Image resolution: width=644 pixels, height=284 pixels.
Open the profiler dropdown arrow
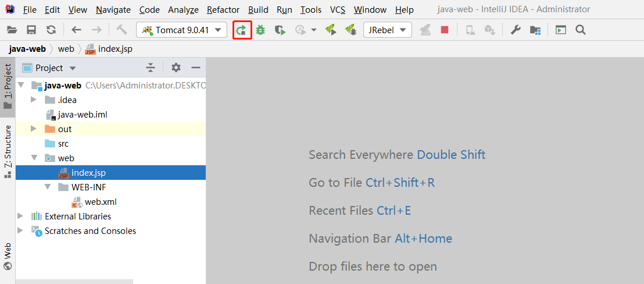pyautogui.click(x=314, y=30)
